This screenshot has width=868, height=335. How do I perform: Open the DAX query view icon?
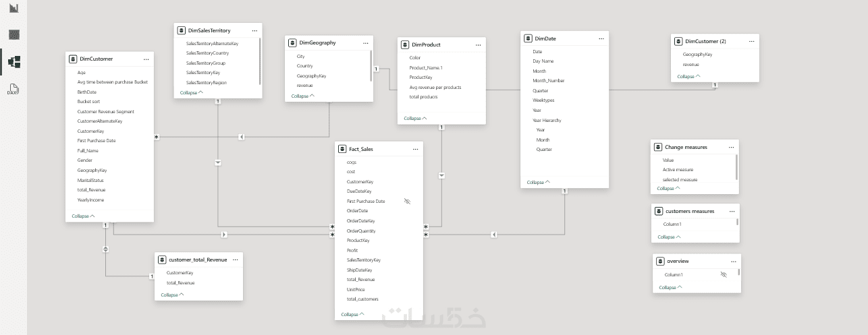pyautogui.click(x=13, y=90)
